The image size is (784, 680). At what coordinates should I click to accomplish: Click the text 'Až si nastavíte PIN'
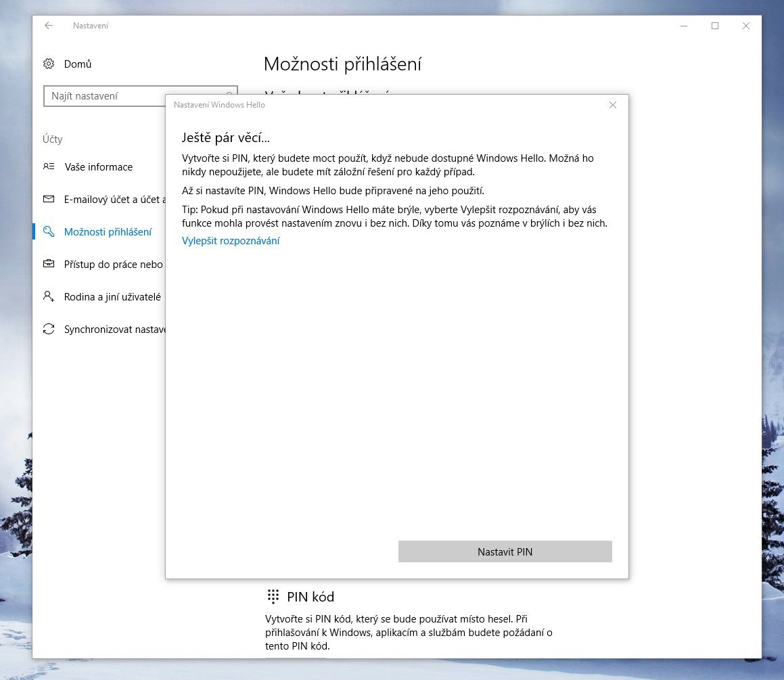222,191
